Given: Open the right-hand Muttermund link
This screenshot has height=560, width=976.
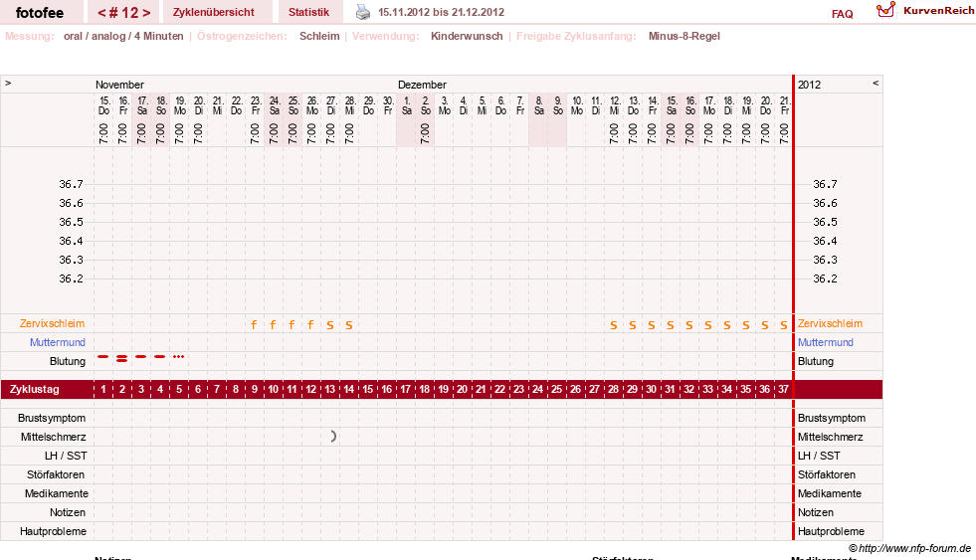Looking at the screenshot, I should coord(826,342).
